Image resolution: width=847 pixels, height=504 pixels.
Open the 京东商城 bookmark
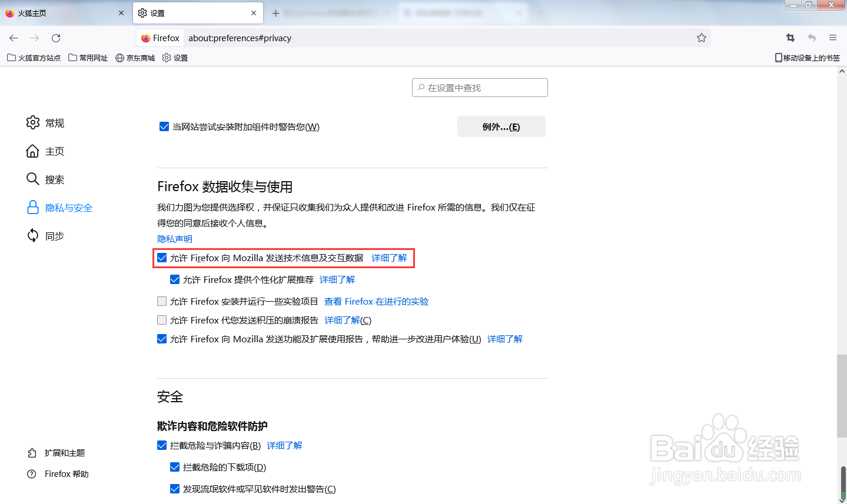click(x=135, y=58)
